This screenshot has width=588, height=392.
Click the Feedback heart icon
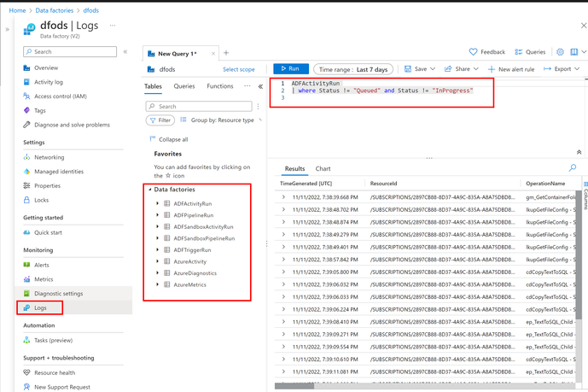click(x=474, y=52)
